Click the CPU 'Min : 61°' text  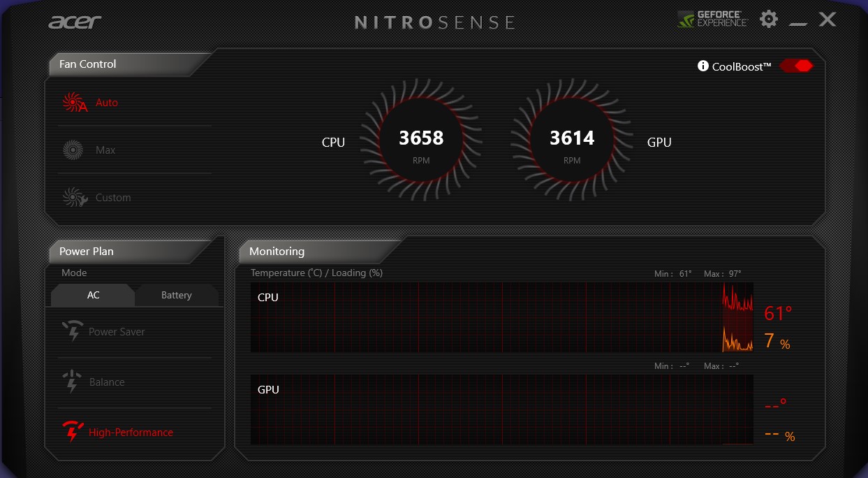(673, 274)
